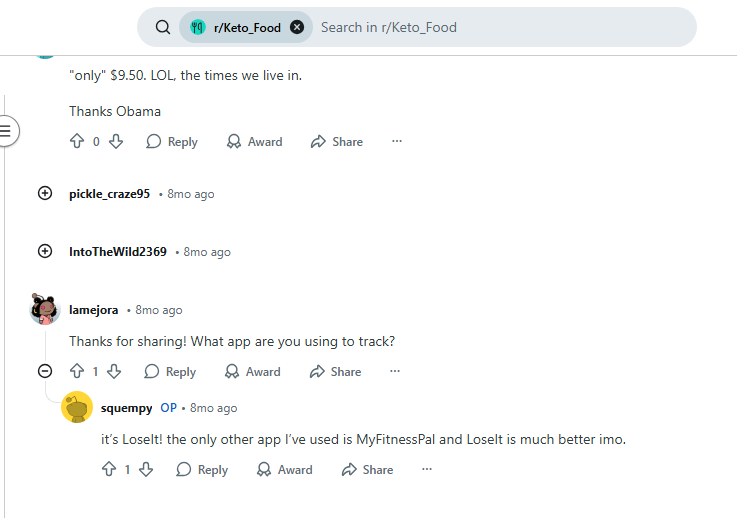Screen dimensions: 737x518
Task: Downvote the "Thanks Obama" comment
Action: (115, 142)
